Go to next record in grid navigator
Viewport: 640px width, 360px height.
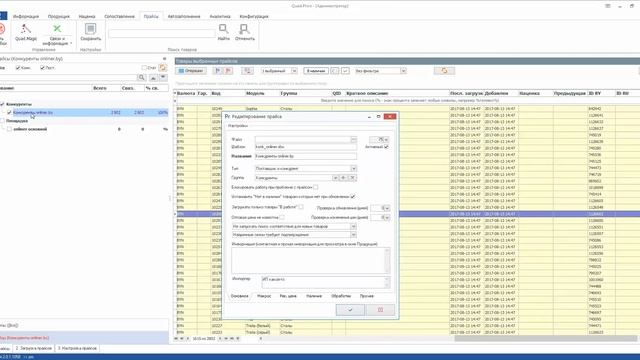pos(220,338)
